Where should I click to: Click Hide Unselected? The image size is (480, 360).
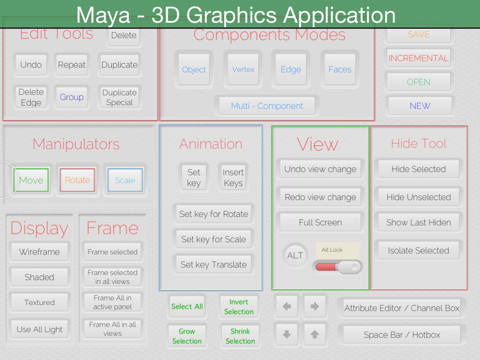click(419, 197)
